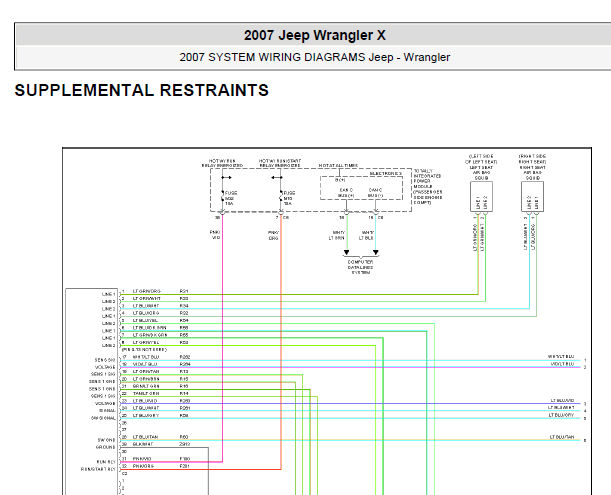Select the 'PNK/VIO' label below the left fuse
Screen dimensions: 611x495
click(x=215, y=235)
